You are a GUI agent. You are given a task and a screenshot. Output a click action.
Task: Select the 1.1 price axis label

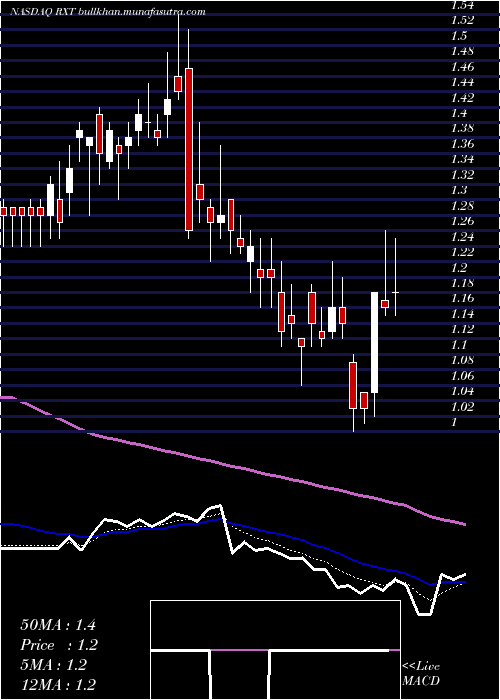click(x=459, y=345)
